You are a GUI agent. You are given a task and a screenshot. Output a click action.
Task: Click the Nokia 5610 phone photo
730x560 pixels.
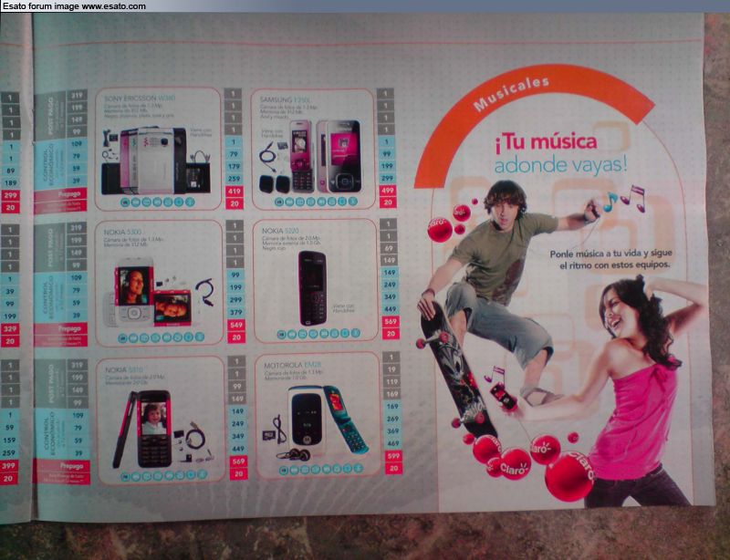tap(142, 430)
